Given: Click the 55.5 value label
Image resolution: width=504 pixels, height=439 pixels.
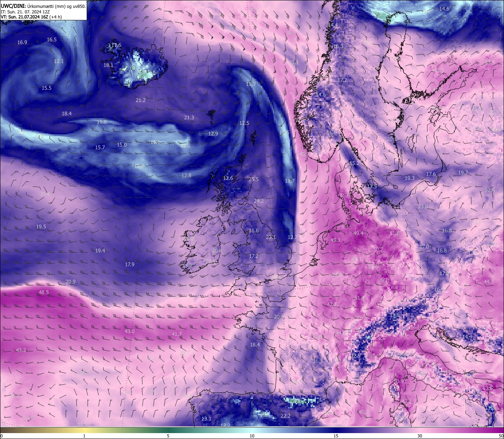Looking at the screenshot, I should 345,196.
